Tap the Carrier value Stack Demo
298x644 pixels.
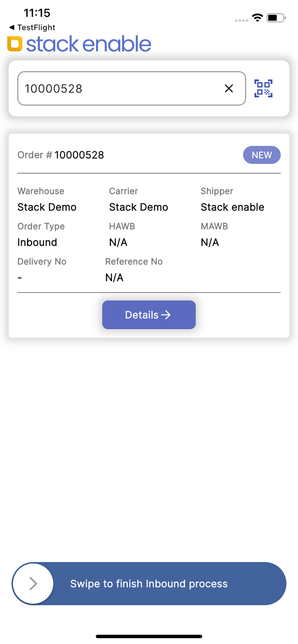138,207
